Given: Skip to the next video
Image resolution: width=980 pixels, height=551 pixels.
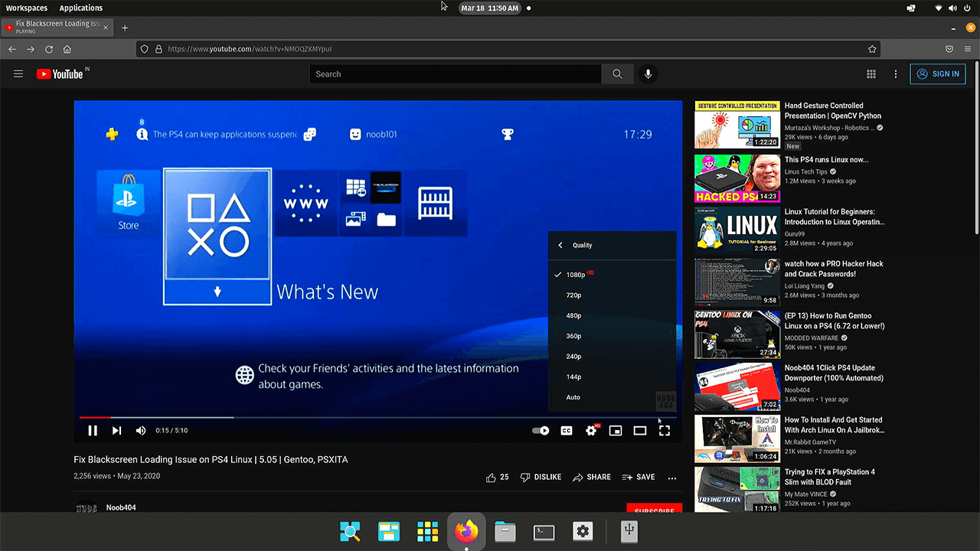Looking at the screenshot, I should [116, 431].
